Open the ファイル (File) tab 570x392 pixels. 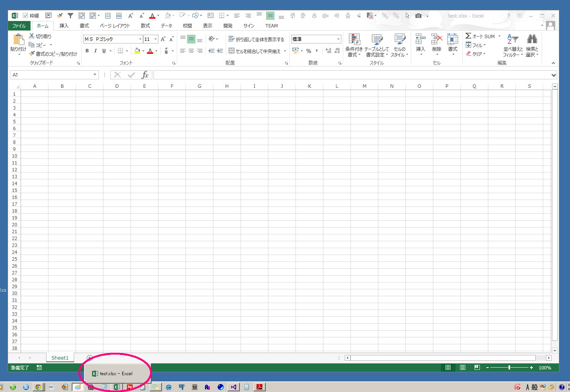click(19, 26)
